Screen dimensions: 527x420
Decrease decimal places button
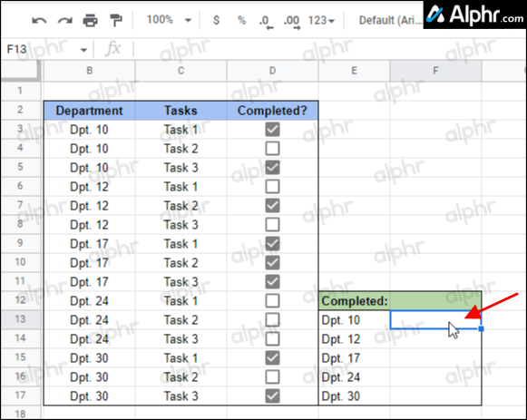266,22
